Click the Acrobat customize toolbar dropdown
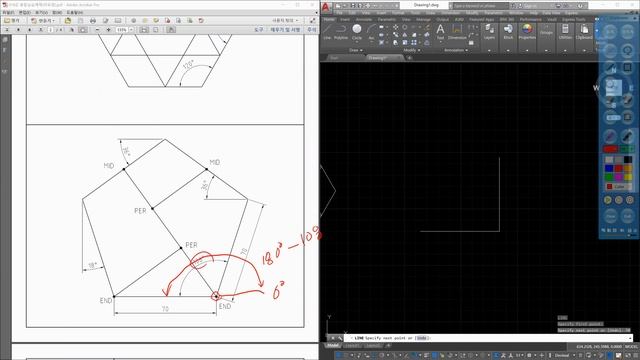The width and height of the screenshot is (640, 360). (286, 20)
